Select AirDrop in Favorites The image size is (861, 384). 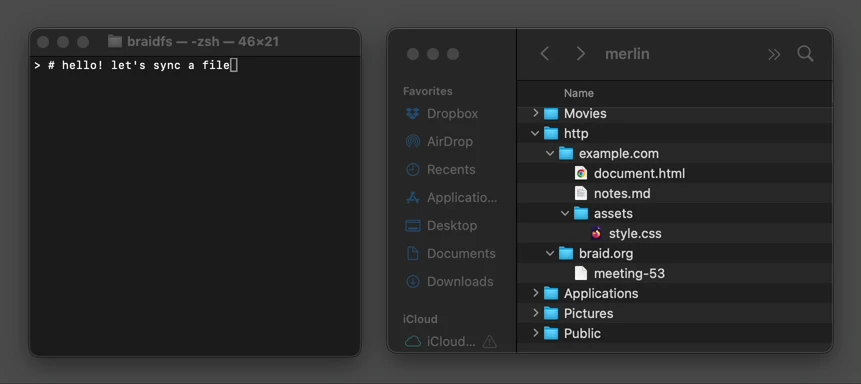pos(439,142)
